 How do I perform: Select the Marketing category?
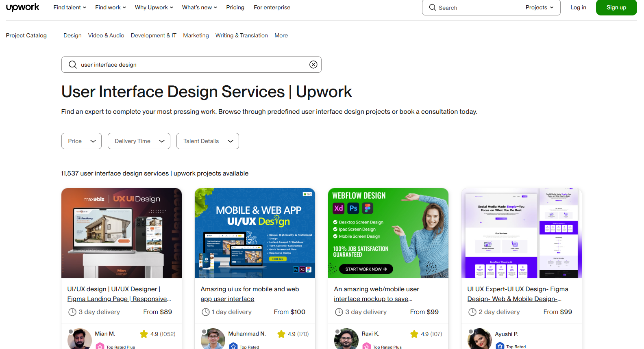(x=196, y=35)
